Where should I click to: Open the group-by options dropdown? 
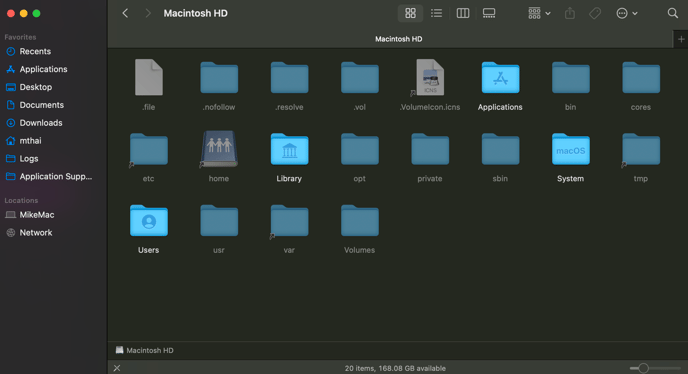pyautogui.click(x=539, y=13)
